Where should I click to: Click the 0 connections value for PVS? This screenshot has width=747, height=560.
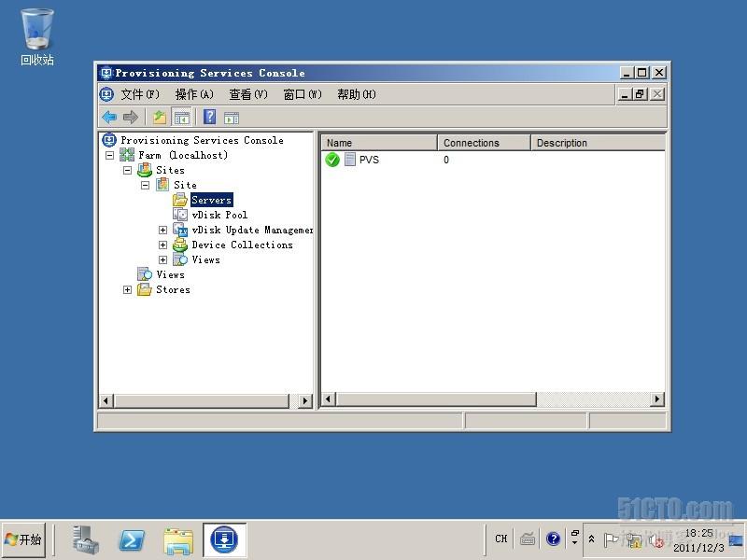click(x=446, y=160)
